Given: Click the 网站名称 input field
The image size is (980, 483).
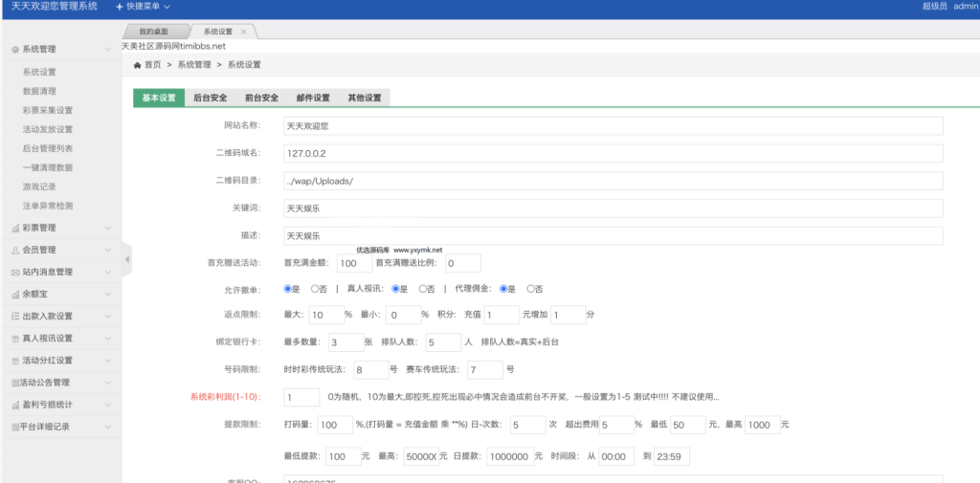Looking at the screenshot, I should click(613, 125).
